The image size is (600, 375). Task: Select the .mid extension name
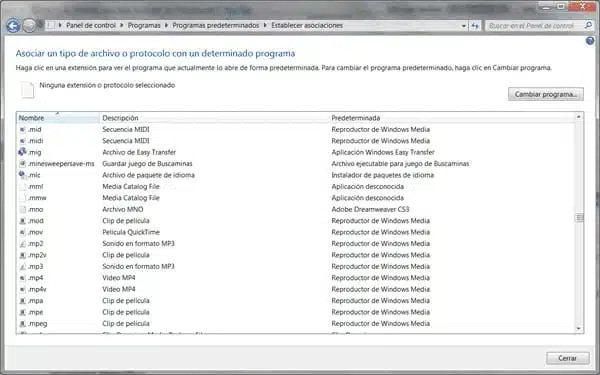(34, 129)
